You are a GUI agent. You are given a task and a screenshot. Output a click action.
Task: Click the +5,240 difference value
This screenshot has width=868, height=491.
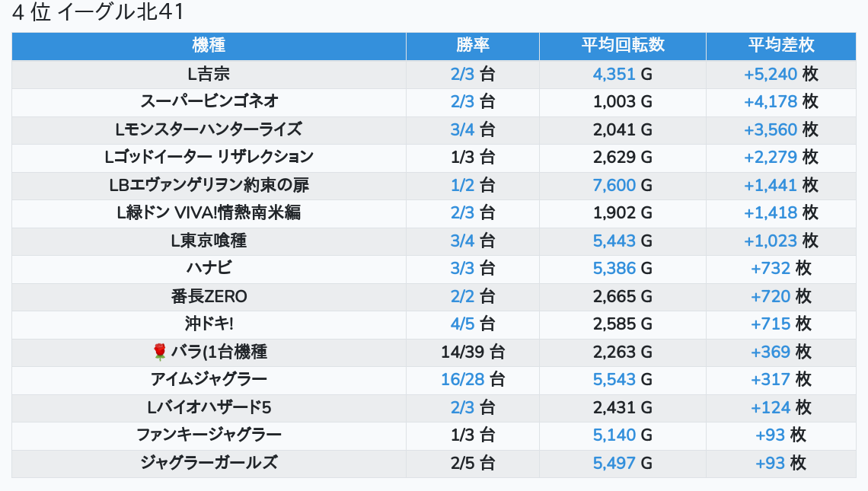point(771,74)
